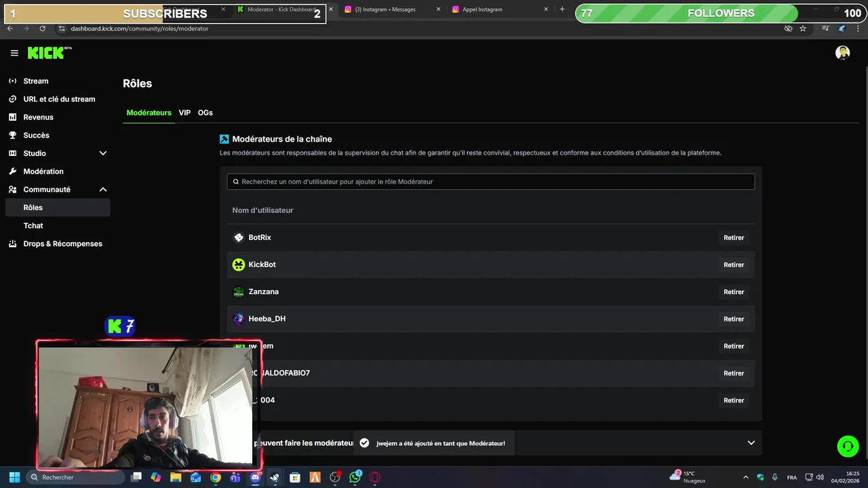Remove Zanzana as moderator
The height and width of the screenshot is (488, 868).
click(x=734, y=292)
